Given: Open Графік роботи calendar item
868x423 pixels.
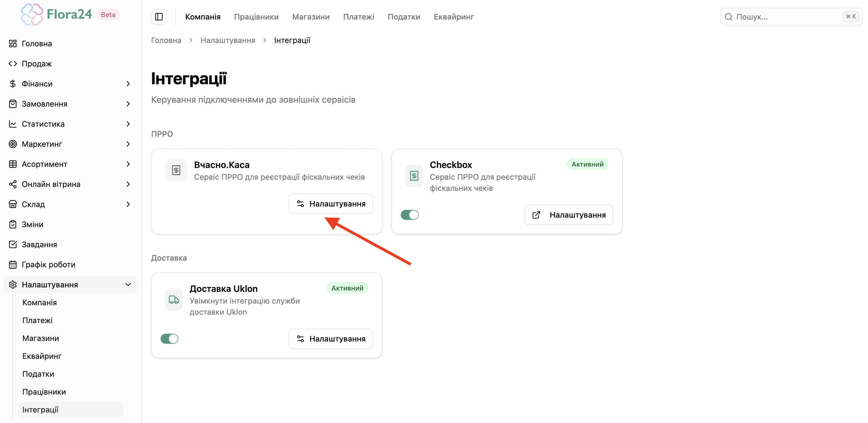Looking at the screenshot, I should coord(48,265).
